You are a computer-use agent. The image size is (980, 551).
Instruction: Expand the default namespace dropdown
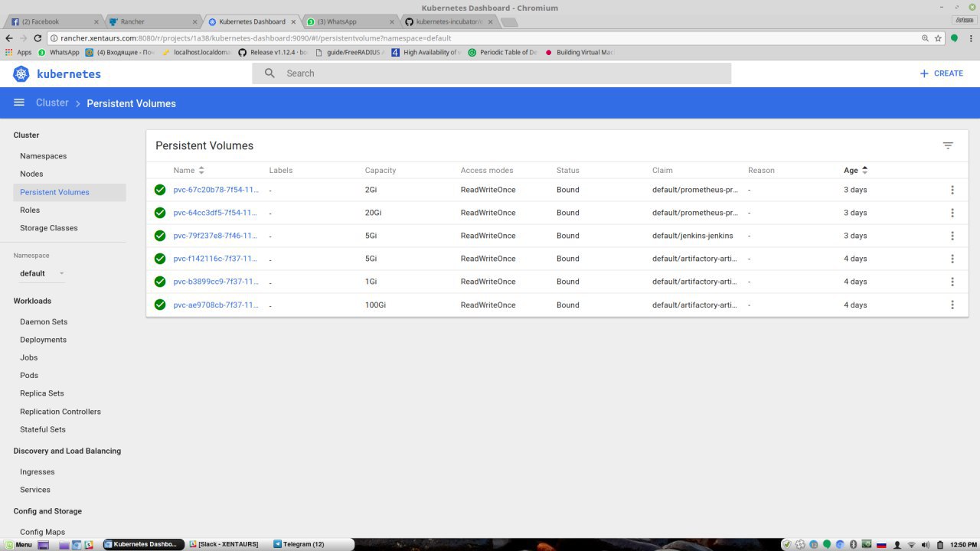(42, 273)
